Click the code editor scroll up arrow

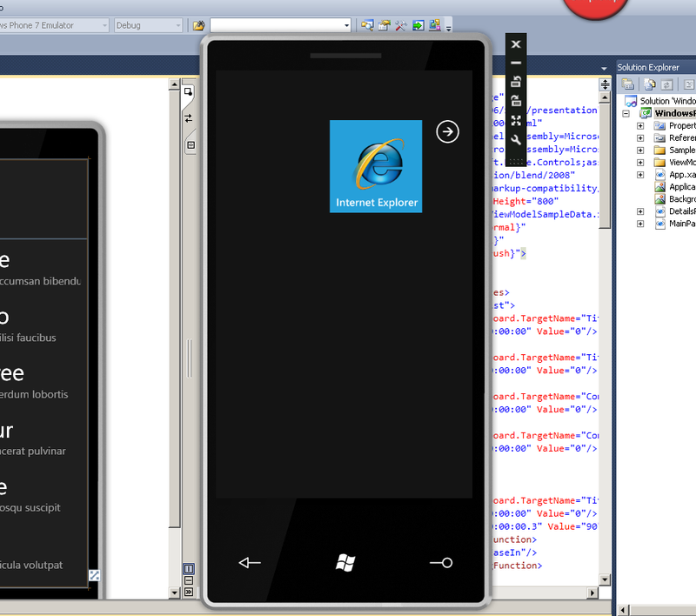(605, 97)
